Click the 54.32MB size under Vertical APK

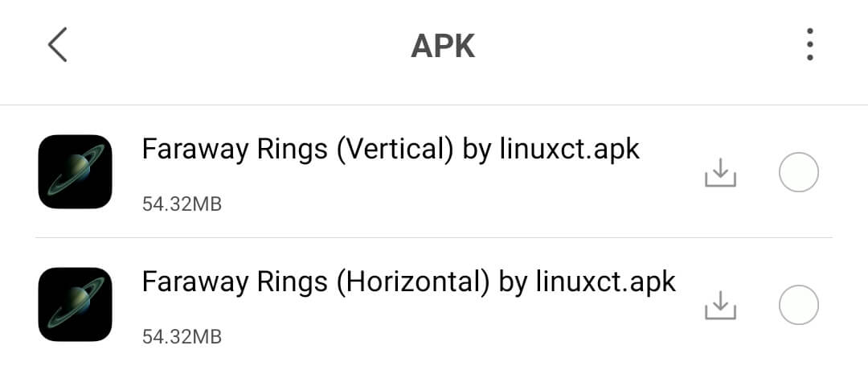[x=182, y=204]
